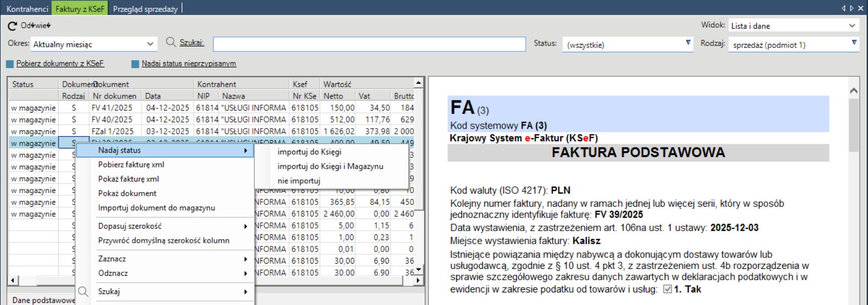Click the blue square icon before Nadaj status

pyautogui.click(x=135, y=64)
